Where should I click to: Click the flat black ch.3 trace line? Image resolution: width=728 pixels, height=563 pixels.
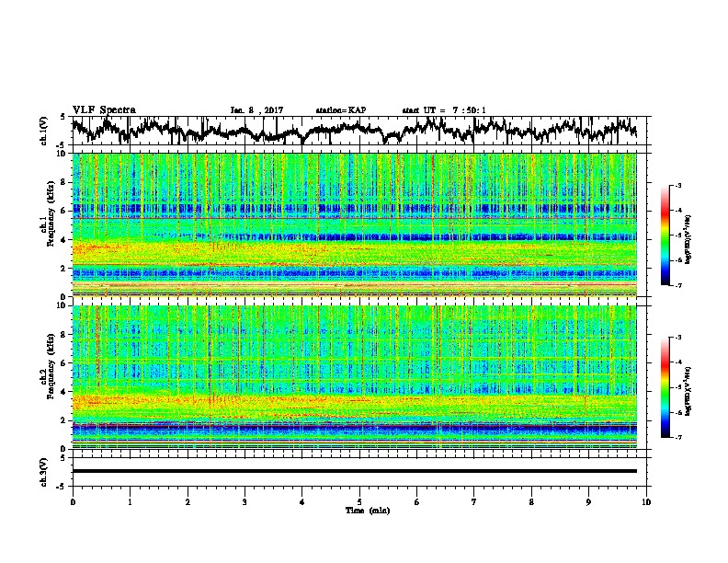point(354,471)
